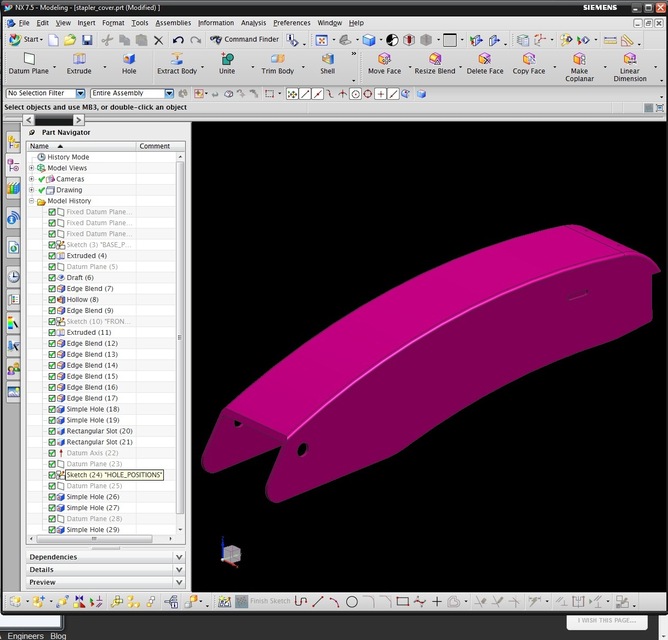Toggle checkbox for Simple Hole (27)

pyautogui.click(x=52, y=508)
